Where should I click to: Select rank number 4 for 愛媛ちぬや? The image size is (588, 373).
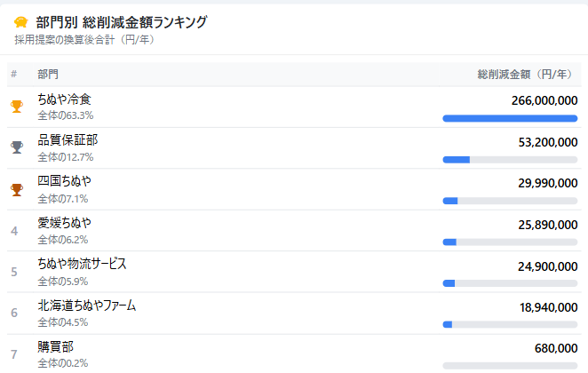coord(14,231)
